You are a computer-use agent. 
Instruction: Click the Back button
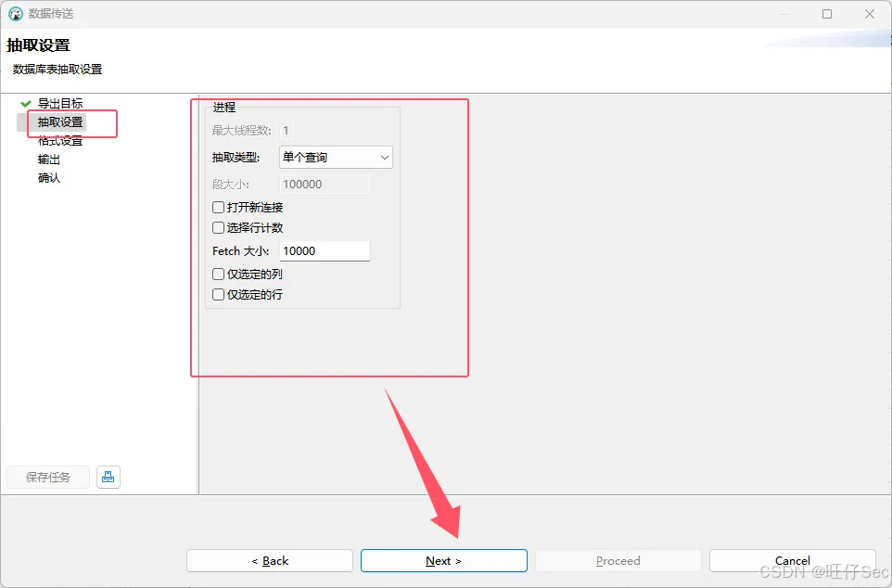270,561
